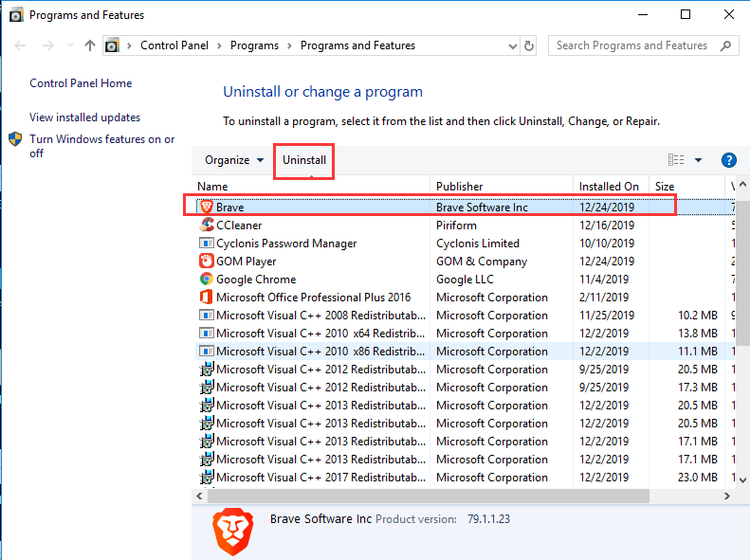Click the scroll left arrow
Viewport: 750px width, 560px height.
(x=199, y=496)
